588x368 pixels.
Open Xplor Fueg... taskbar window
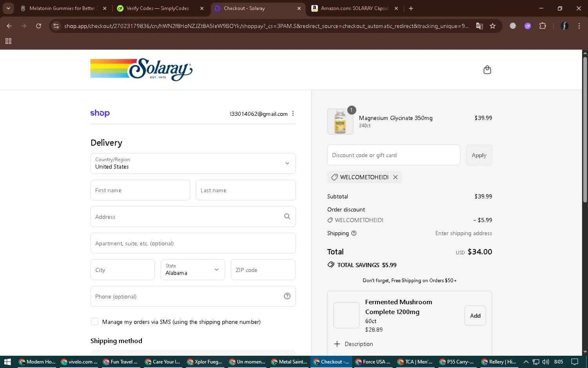pyautogui.click(x=205, y=362)
